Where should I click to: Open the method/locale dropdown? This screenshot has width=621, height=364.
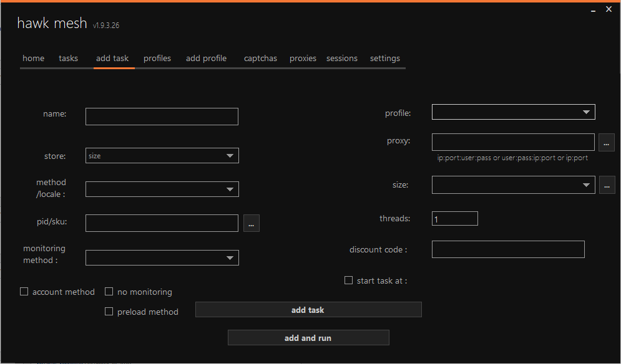tap(162, 189)
